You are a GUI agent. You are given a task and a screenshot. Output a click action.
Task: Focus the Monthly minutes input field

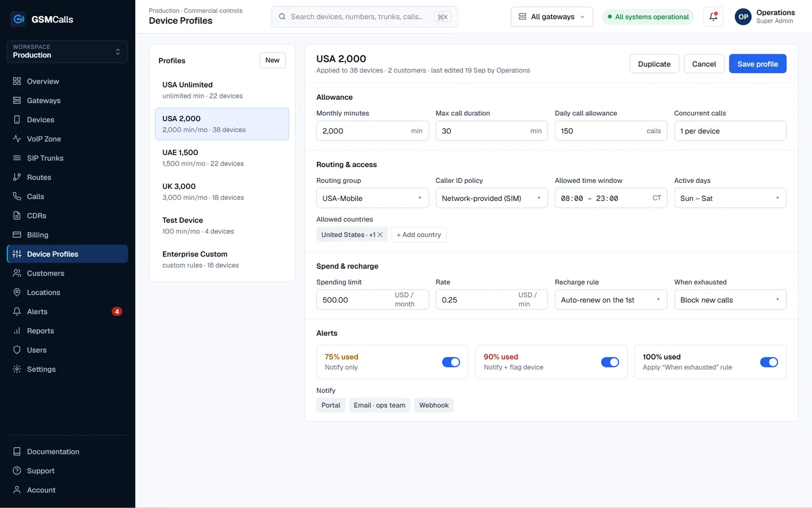tap(373, 131)
